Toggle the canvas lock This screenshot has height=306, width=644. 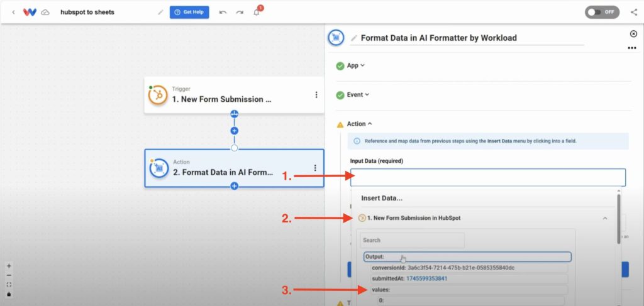(9, 294)
